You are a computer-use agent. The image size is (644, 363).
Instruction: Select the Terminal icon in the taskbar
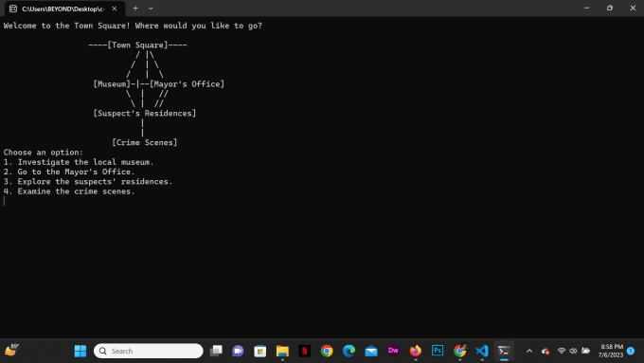tap(504, 351)
